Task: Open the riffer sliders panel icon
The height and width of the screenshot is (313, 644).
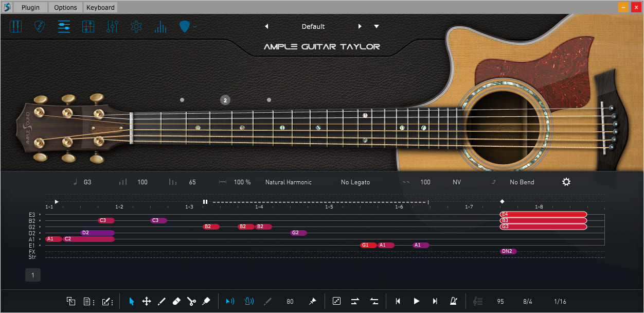Action: [x=64, y=26]
